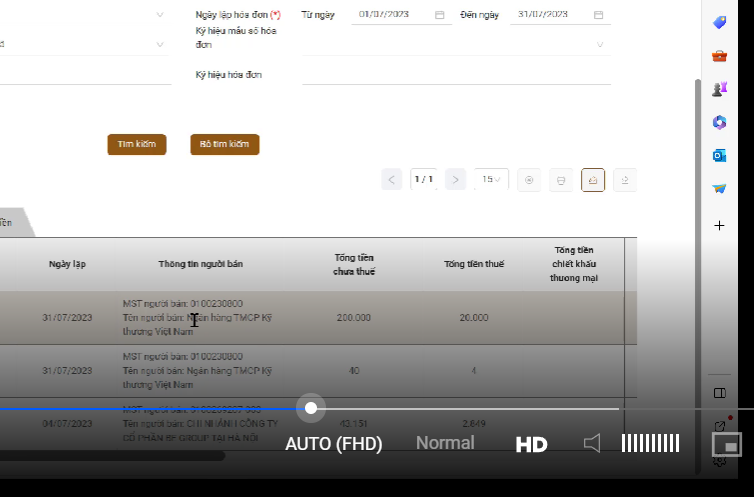754x497 pixels.
Task: Open Microsoft 365 icon in sidebar
Action: [x=719, y=122]
